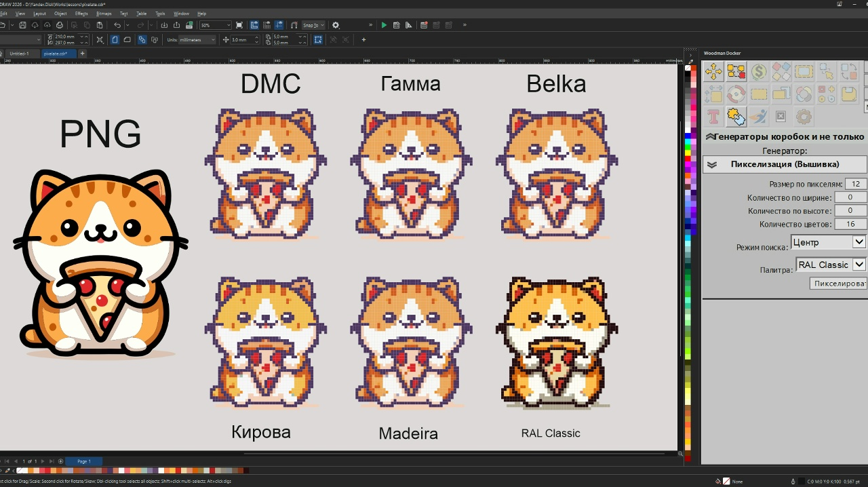Edit the Количество цветов field
Image resolution: width=868 pixels, height=487 pixels.
850,224
